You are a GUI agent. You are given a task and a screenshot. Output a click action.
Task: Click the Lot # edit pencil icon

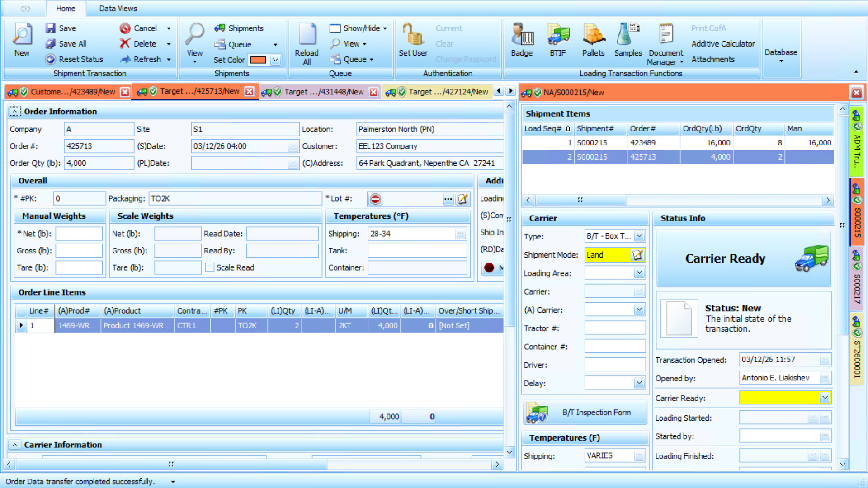[x=462, y=199]
